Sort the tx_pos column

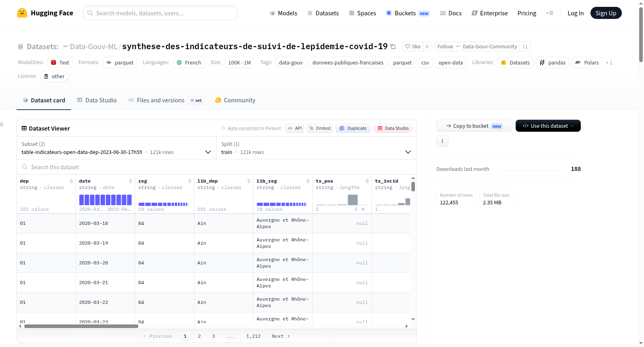pyautogui.click(x=367, y=181)
